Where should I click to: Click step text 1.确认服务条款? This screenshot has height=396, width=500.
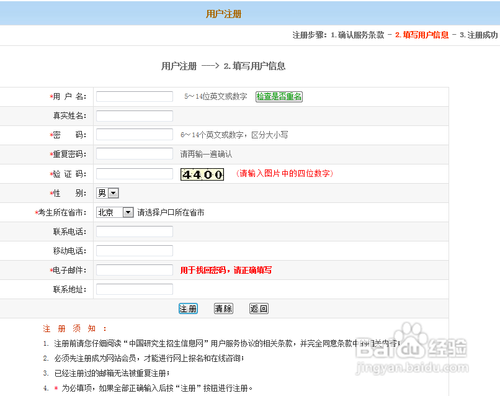click(357, 35)
